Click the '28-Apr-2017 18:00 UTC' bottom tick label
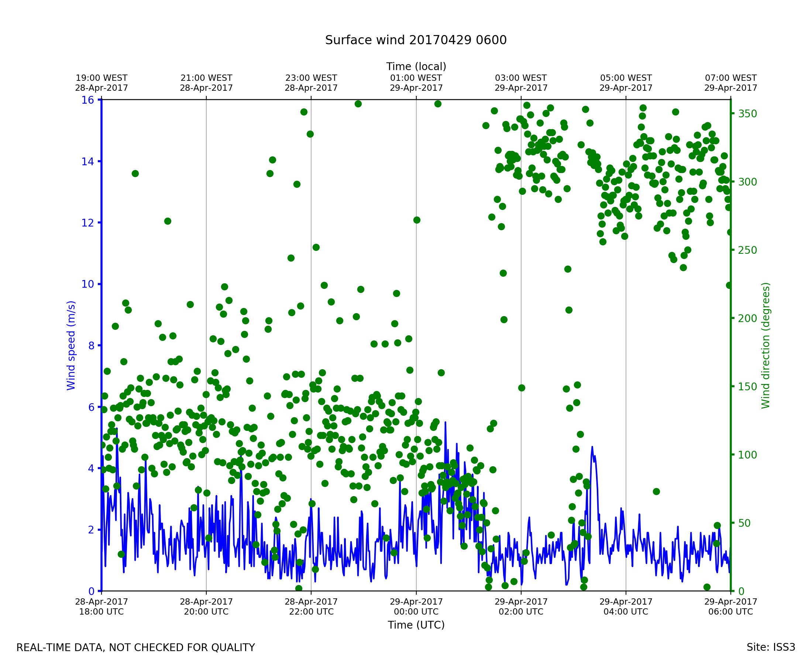The height and width of the screenshot is (664, 812). tap(101, 606)
